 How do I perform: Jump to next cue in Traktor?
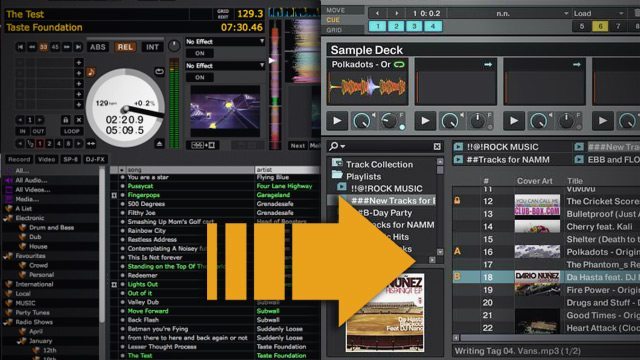[396, 13]
